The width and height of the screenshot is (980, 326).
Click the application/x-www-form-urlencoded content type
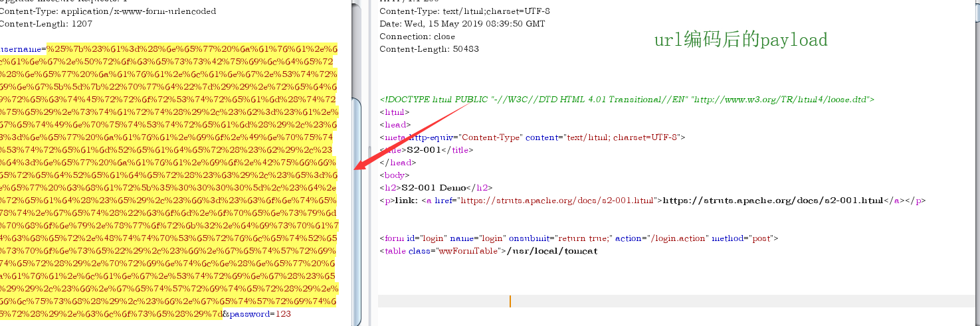coord(140,11)
